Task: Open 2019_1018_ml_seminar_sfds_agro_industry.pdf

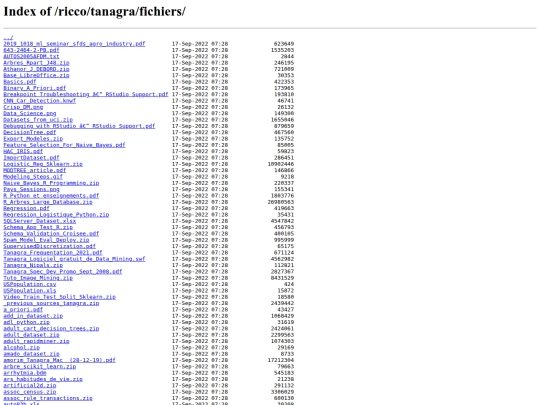Action: point(74,44)
